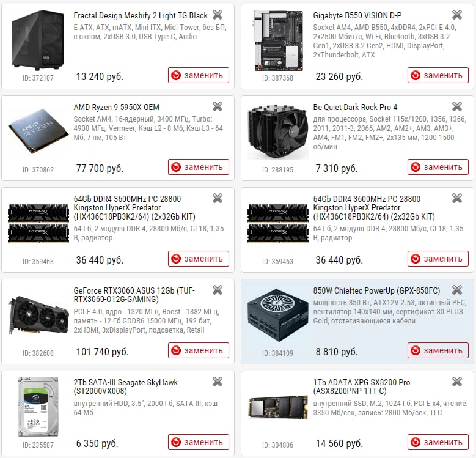
Task: Click the Gigabyte motherboard product image
Action: pos(278,40)
